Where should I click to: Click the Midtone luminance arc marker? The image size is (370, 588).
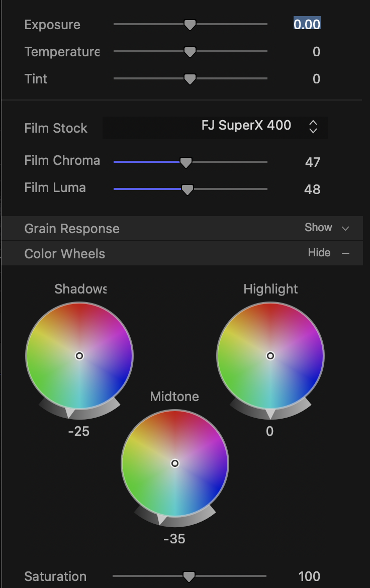click(x=162, y=520)
